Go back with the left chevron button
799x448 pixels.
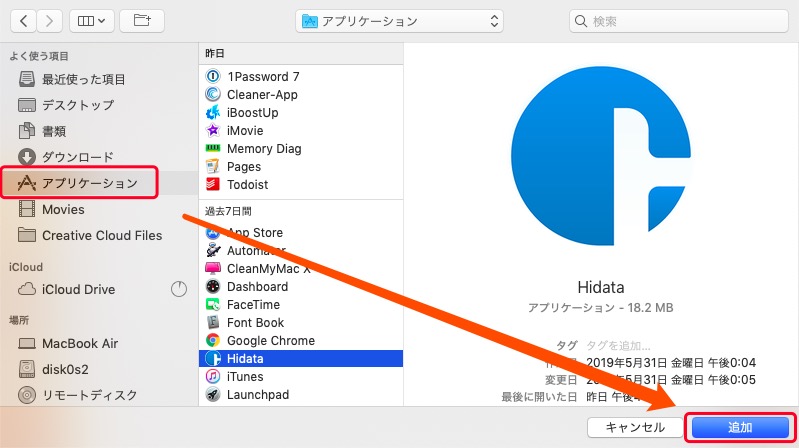point(23,21)
